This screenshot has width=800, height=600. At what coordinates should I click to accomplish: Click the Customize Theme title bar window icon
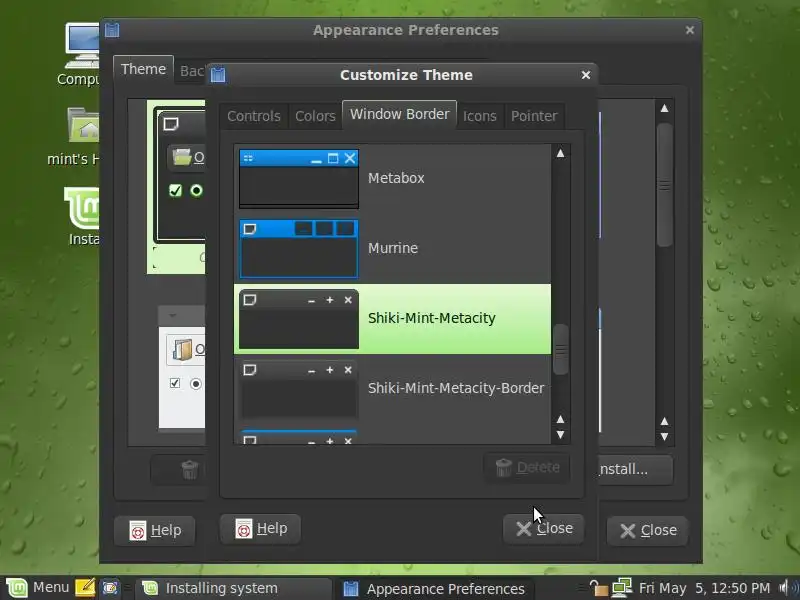(x=218, y=75)
